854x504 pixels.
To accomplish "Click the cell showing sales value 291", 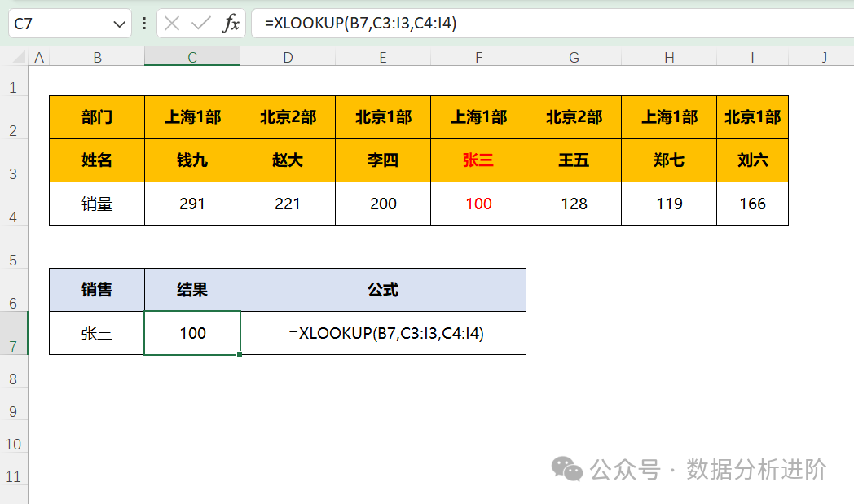I will point(192,204).
